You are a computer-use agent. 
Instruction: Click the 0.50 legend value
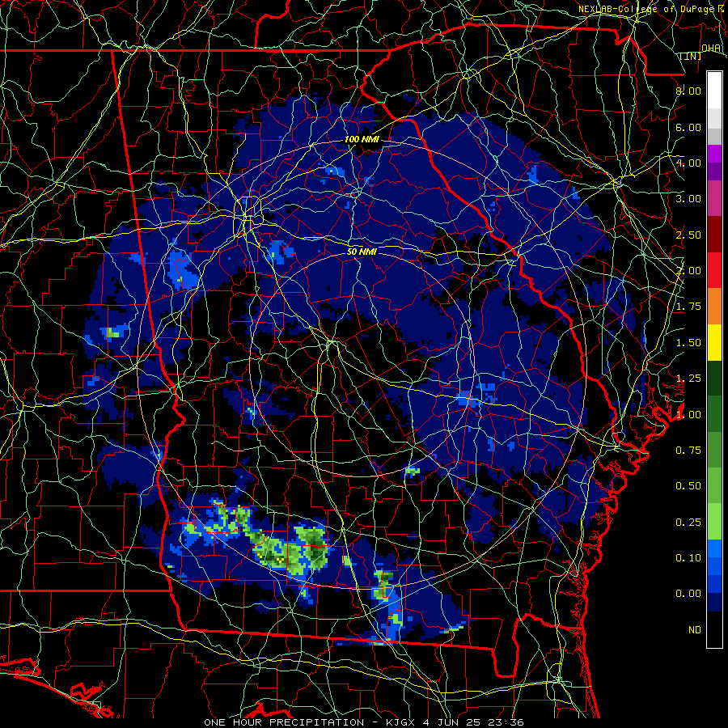(x=688, y=486)
